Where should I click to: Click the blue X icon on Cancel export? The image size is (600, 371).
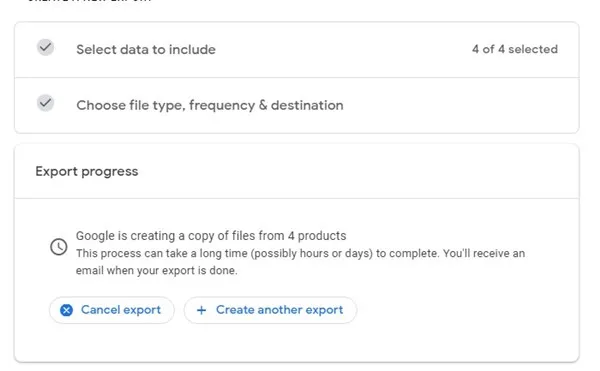pyautogui.click(x=66, y=310)
